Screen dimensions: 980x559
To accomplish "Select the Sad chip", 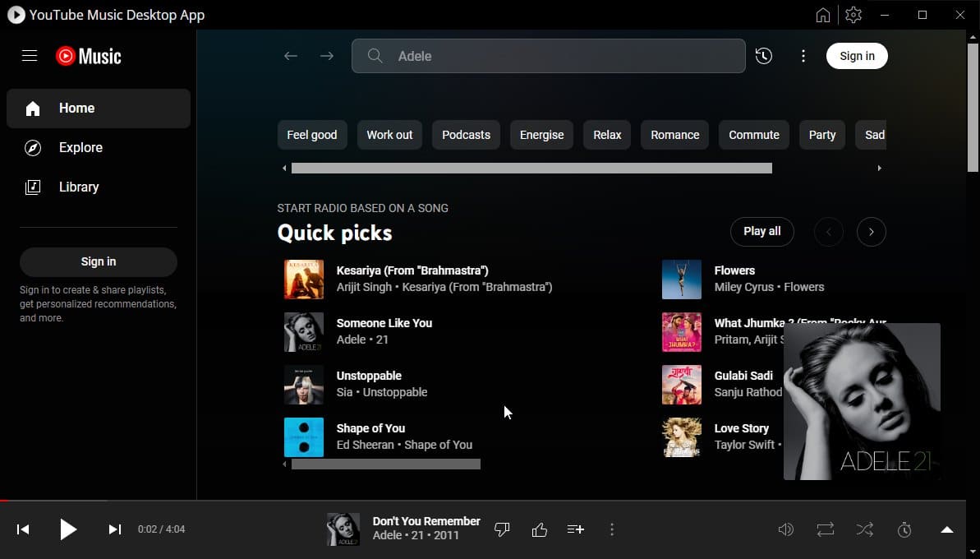I will (x=872, y=135).
